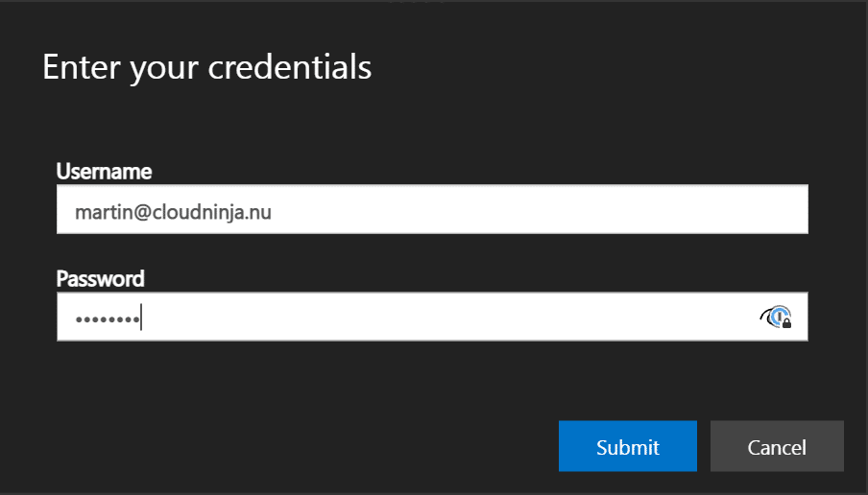Select the blue Submit button
The height and width of the screenshot is (495, 868).
[x=628, y=446]
